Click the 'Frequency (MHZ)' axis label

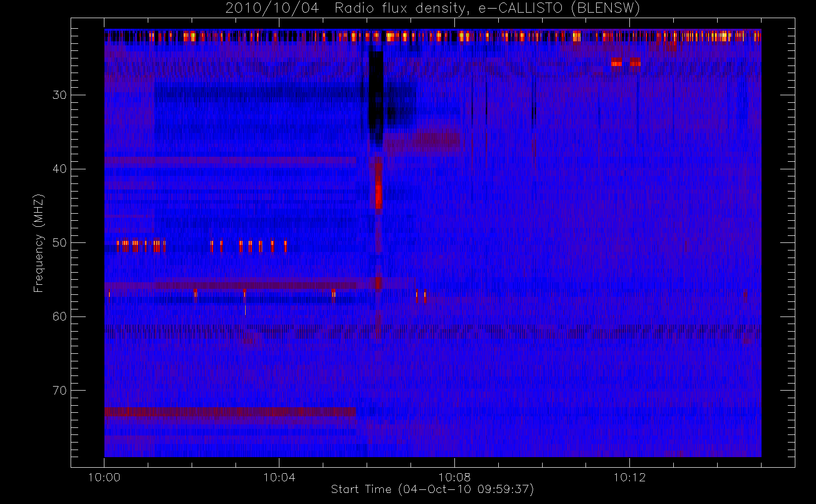39,243
